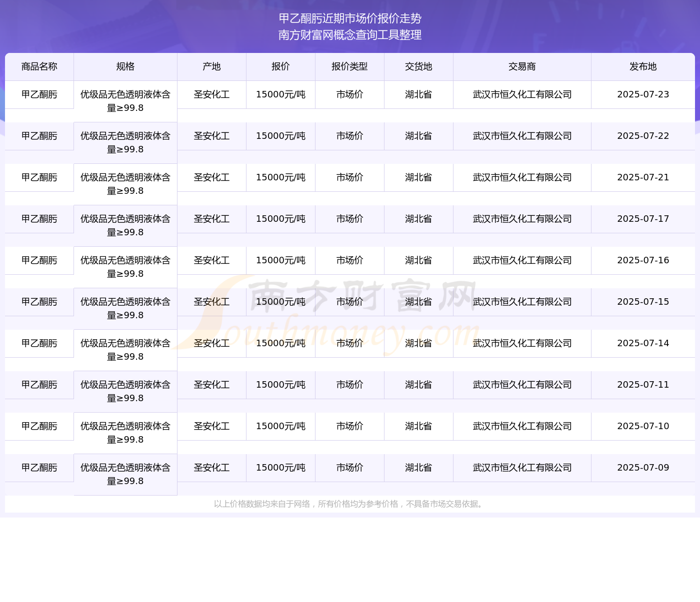Select the 规格 column header
Viewport: 700px width, 602px height.
[125, 66]
